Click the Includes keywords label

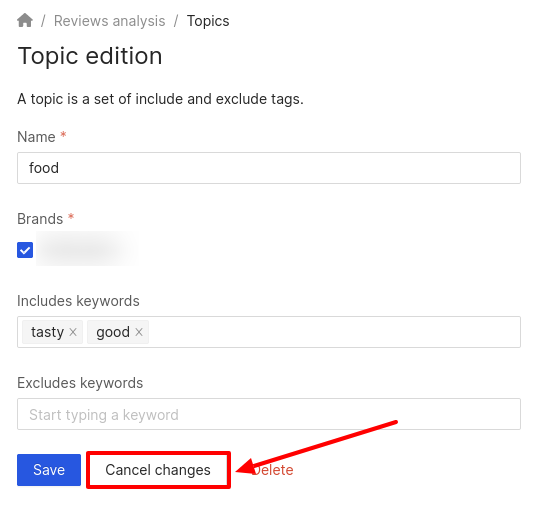(78, 301)
